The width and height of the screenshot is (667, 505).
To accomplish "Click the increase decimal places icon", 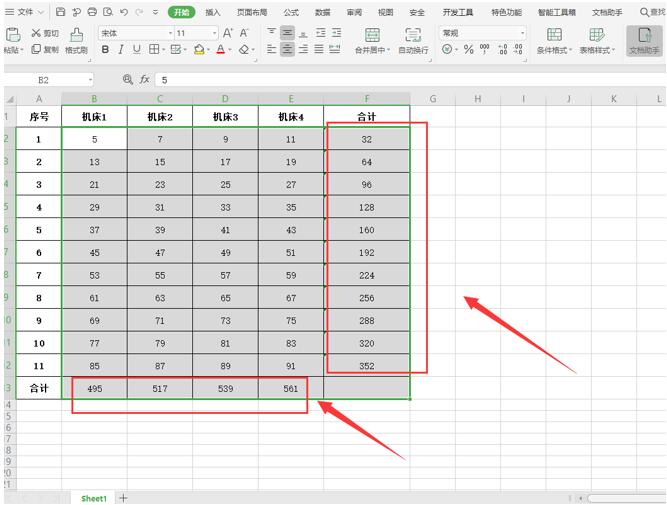I will tap(502, 49).
